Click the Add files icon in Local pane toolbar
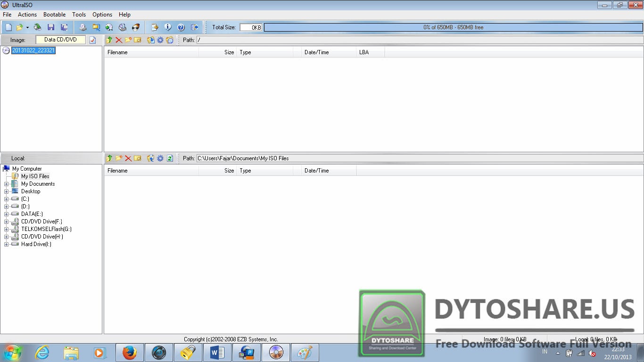This screenshot has width=644, height=362. click(151, 158)
